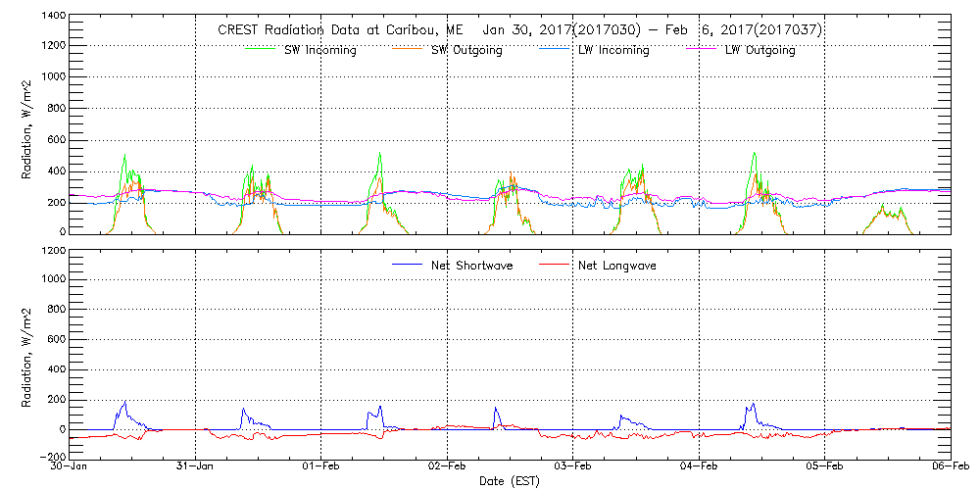Click the Date (EST) axis title
Image resolution: width=980 pixels, height=490 pixels.
(510, 481)
